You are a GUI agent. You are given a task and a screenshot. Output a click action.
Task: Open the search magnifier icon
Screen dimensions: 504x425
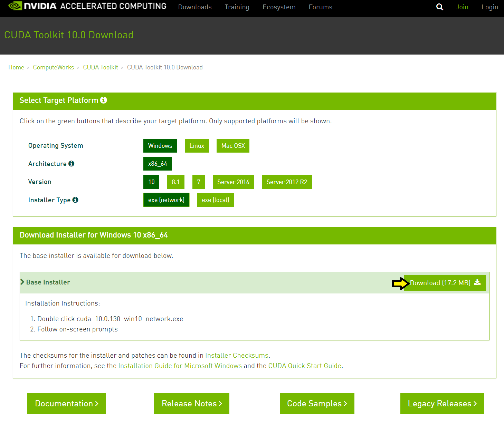[x=439, y=7]
